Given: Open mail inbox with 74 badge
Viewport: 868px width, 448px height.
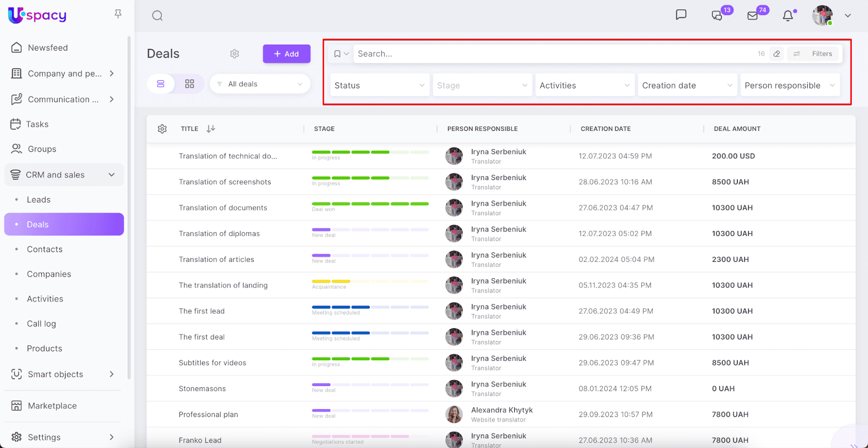Looking at the screenshot, I should click(753, 16).
